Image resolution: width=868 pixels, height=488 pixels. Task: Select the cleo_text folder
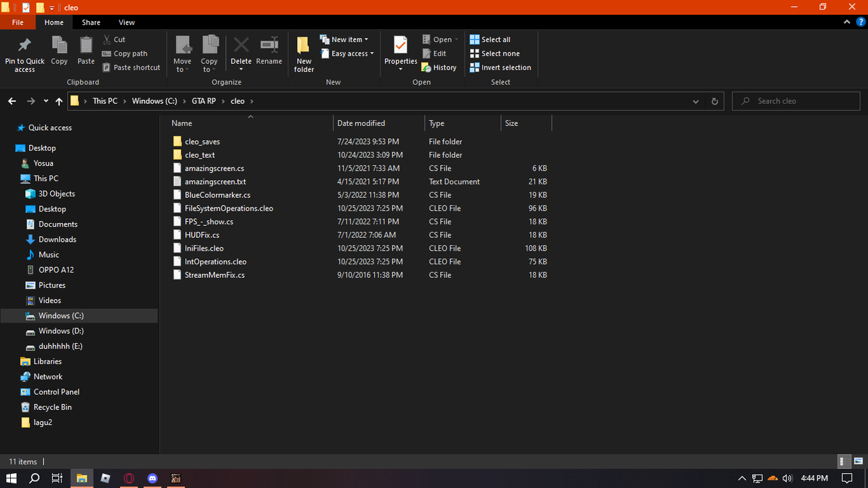click(199, 155)
